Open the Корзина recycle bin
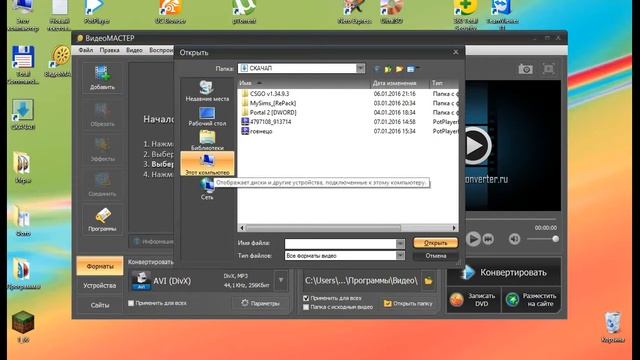Image resolution: width=640 pixels, height=360 pixels. coord(612,327)
